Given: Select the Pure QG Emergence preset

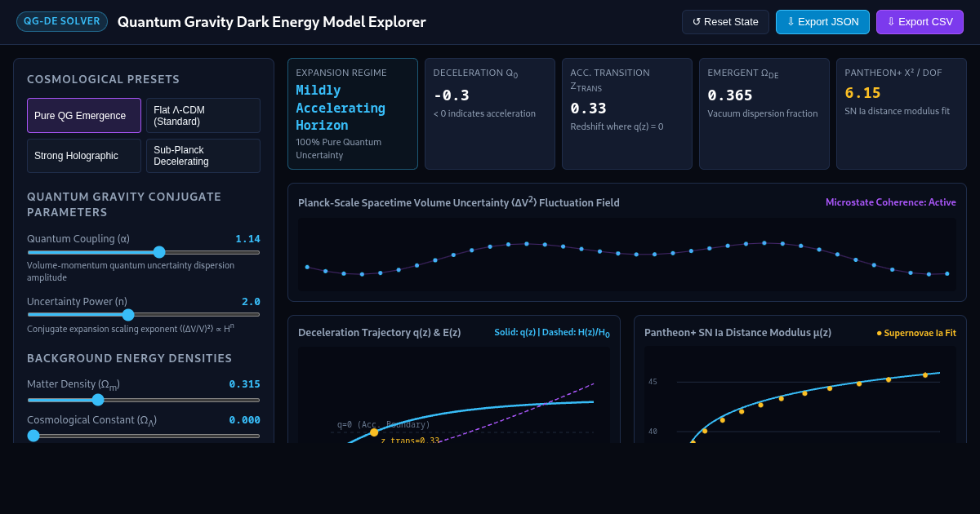Looking at the screenshot, I should coord(84,116).
